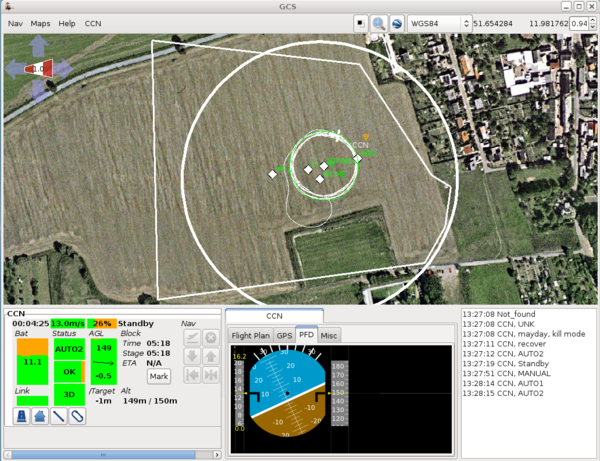This screenshot has height=461, width=600.
Task: Decrease map zoom with the down stepper
Action: [593, 27]
